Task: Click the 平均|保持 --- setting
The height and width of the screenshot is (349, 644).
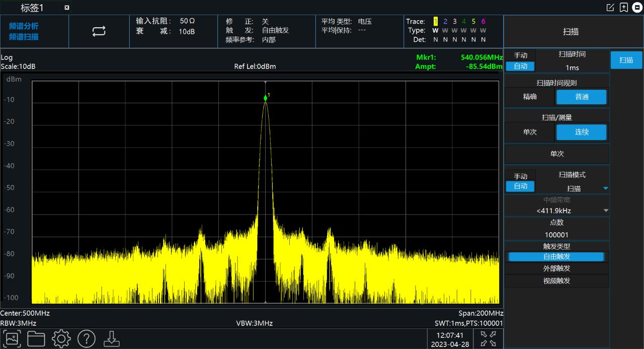Action: tap(344, 30)
